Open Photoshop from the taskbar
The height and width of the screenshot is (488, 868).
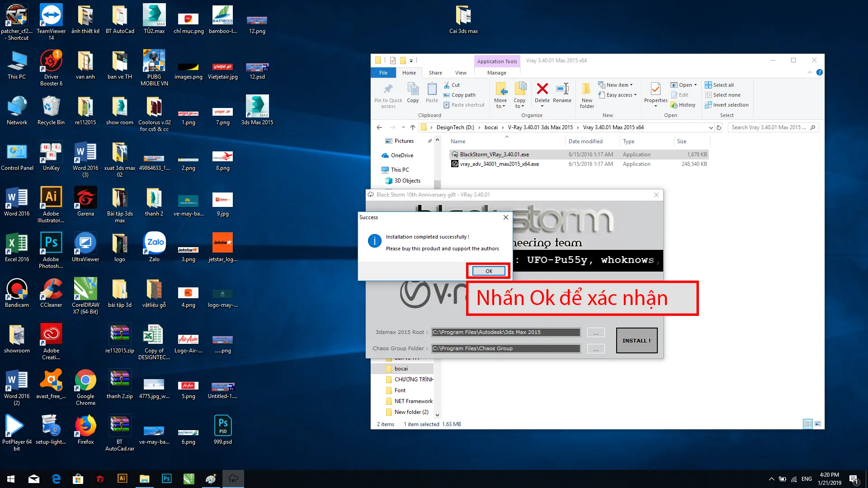pyautogui.click(x=166, y=479)
